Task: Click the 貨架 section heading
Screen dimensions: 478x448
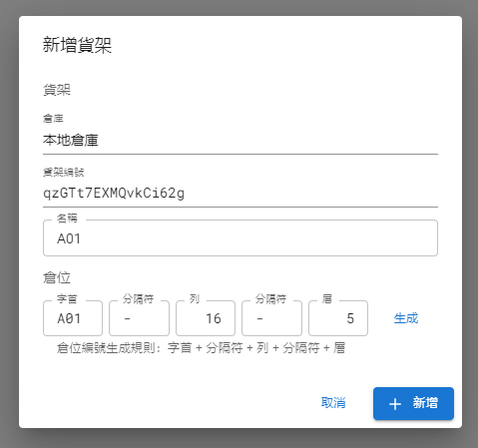Action: tap(57, 90)
